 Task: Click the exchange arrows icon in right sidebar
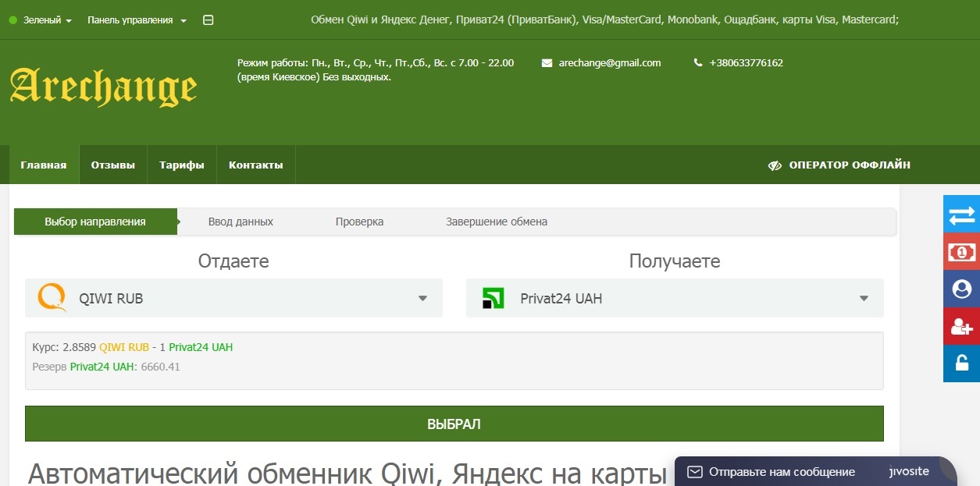pyautogui.click(x=961, y=215)
